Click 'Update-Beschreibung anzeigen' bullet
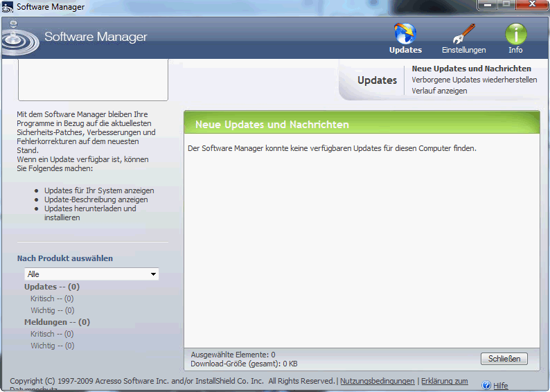 point(96,199)
